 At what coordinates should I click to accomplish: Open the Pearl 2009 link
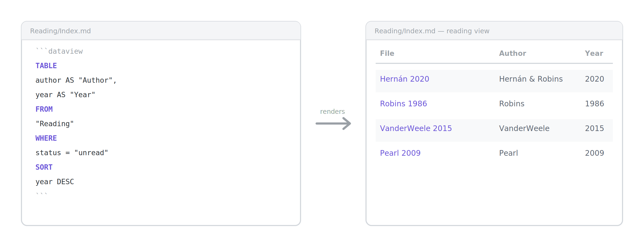pos(400,153)
